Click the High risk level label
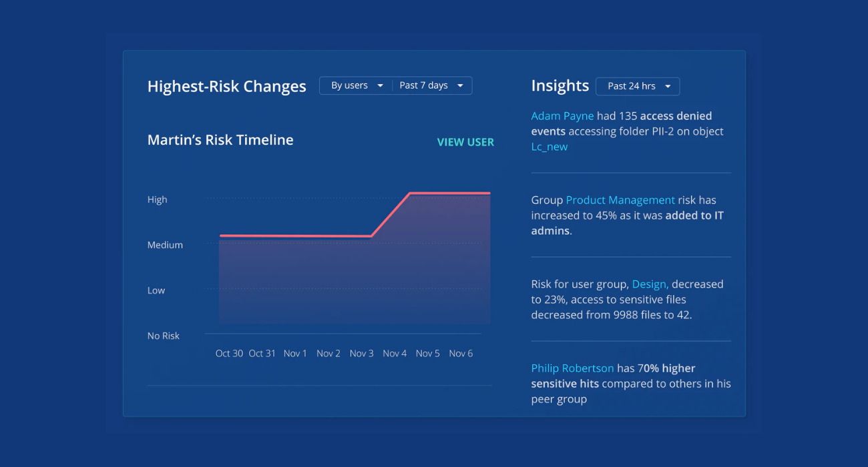The width and height of the screenshot is (868, 467). pos(158,199)
